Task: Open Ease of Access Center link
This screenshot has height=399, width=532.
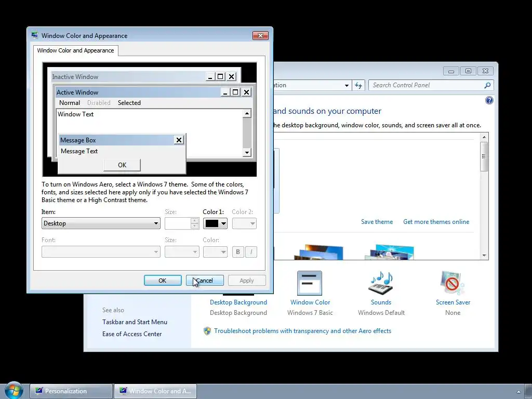Action: point(132,334)
